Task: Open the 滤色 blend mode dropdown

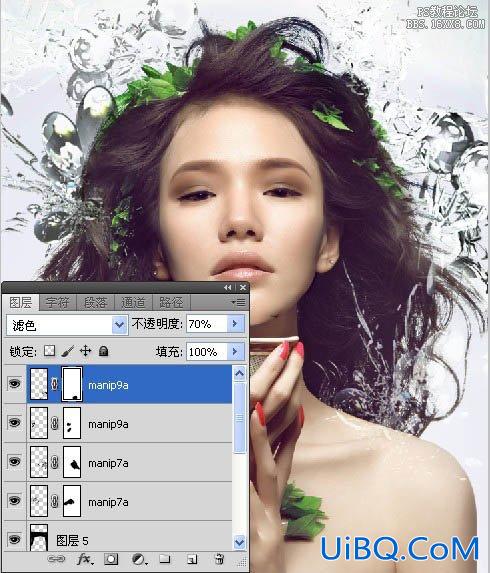Action: (x=67, y=325)
